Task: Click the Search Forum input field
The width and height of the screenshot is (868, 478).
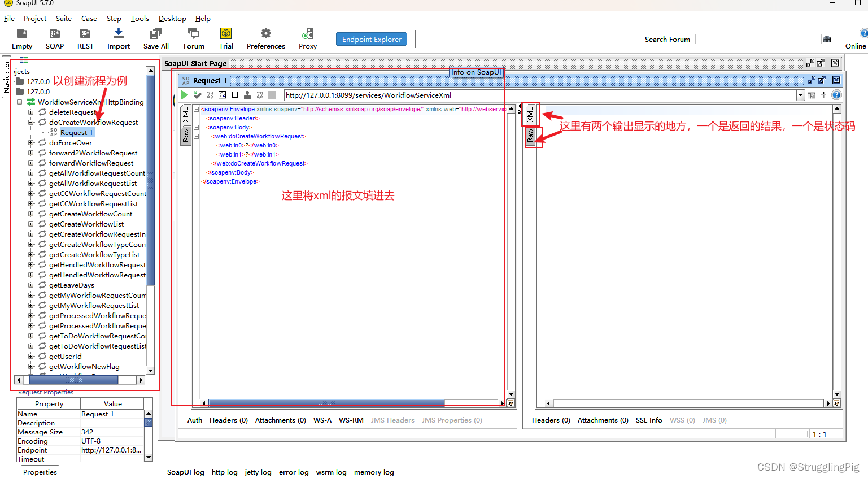Action: (x=758, y=39)
